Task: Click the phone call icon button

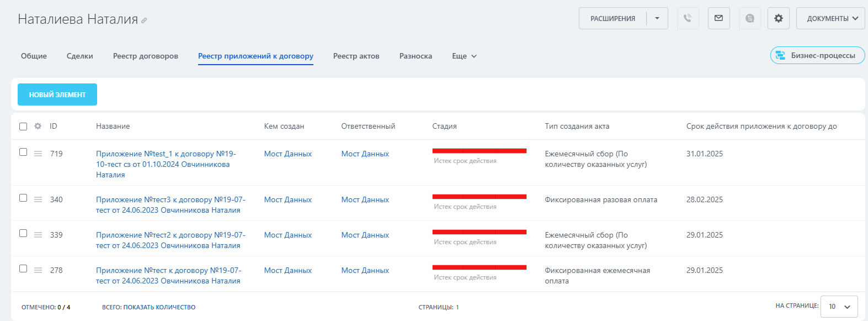Action: [x=688, y=18]
